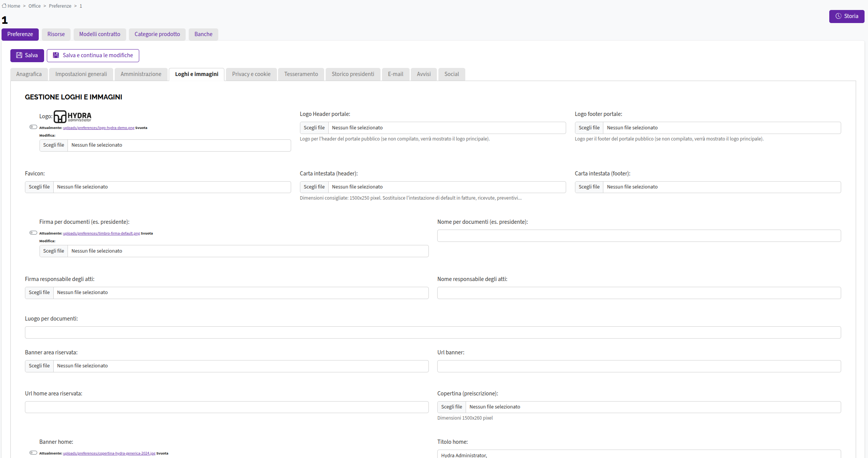The image size is (868, 458).
Task: Open the logo-hydra-demo.png file link
Action: coord(99,128)
